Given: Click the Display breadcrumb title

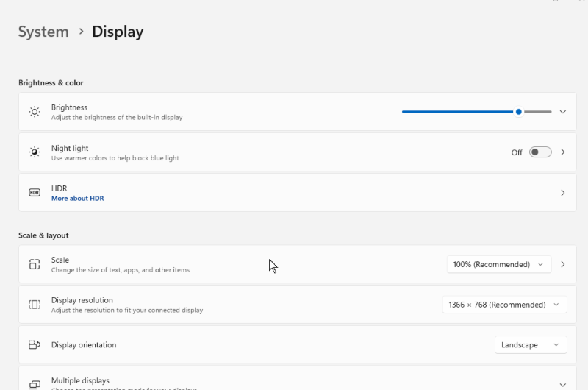Looking at the screenshot, I should [x=118, y=32].
